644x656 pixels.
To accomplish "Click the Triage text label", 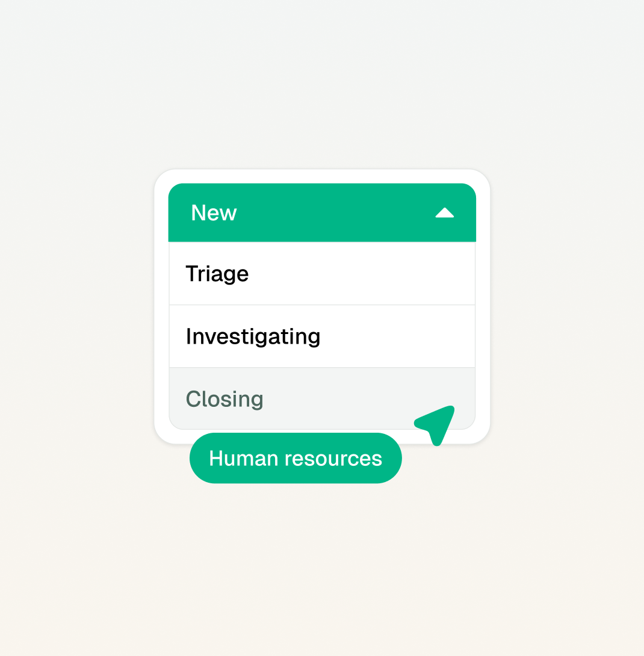I will pos(217,274).
